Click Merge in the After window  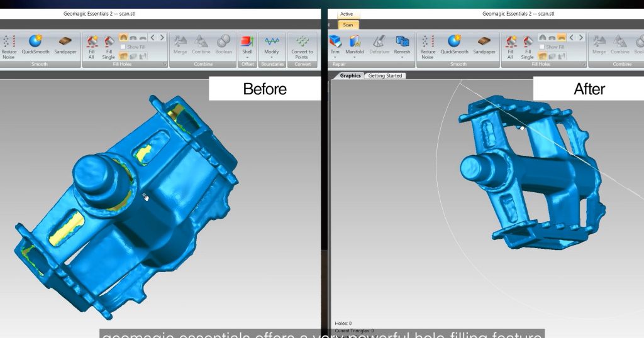click(599, 45)
